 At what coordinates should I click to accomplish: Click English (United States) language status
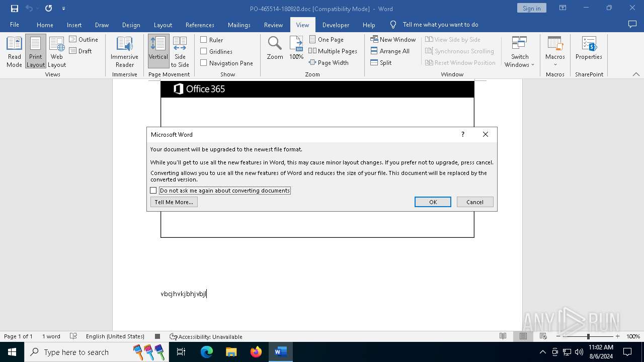tap(115, 336)
